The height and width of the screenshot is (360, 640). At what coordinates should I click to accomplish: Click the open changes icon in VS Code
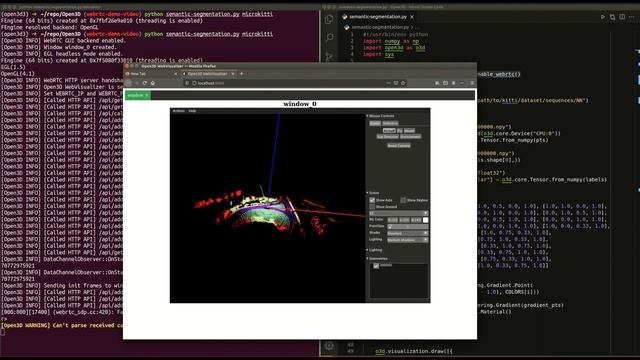click(612, 17)
